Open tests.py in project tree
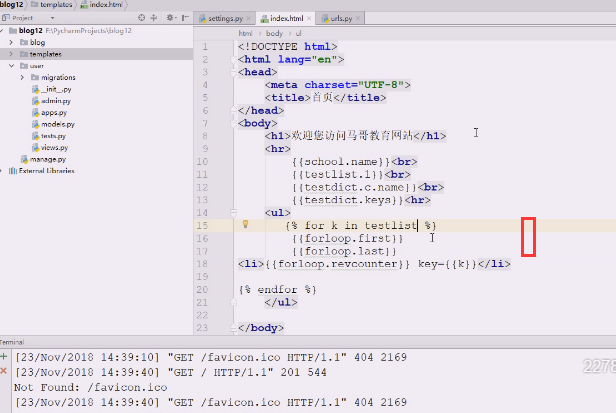Screen dimensions: 616x413 coord(49,136)
